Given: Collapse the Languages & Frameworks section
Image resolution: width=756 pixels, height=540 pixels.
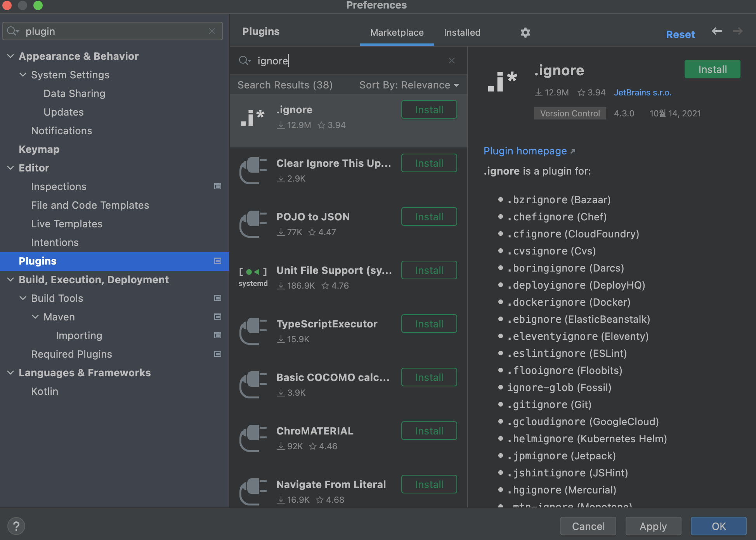Looking at the screenshot, I should point(10,373).
